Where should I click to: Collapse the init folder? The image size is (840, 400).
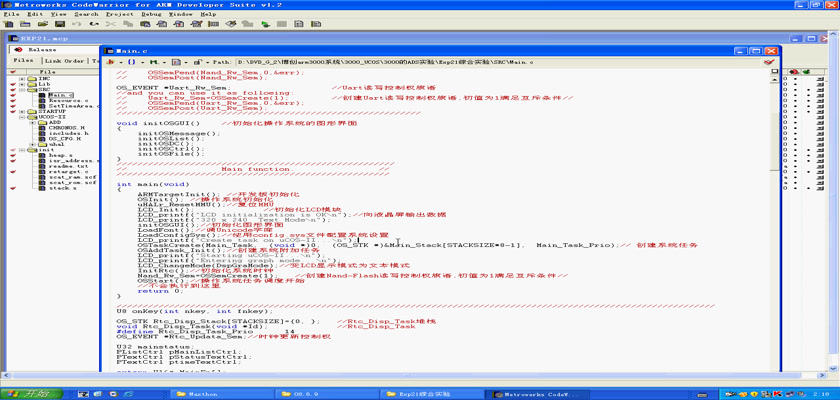[22, 150]
